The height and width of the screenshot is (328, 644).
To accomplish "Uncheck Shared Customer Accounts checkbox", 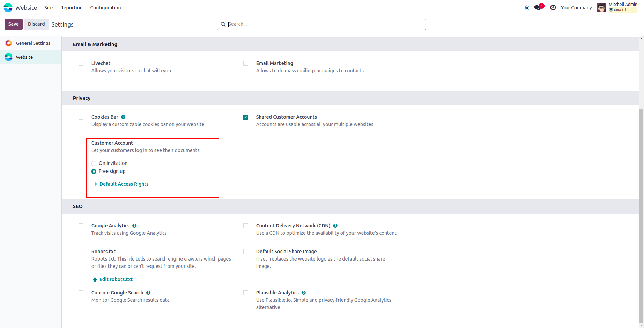I will click(x=246, y=117).
